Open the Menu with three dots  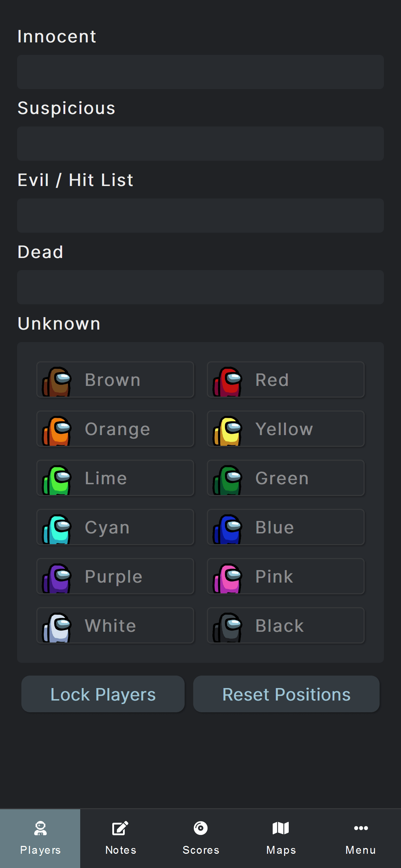coord(361,838)
